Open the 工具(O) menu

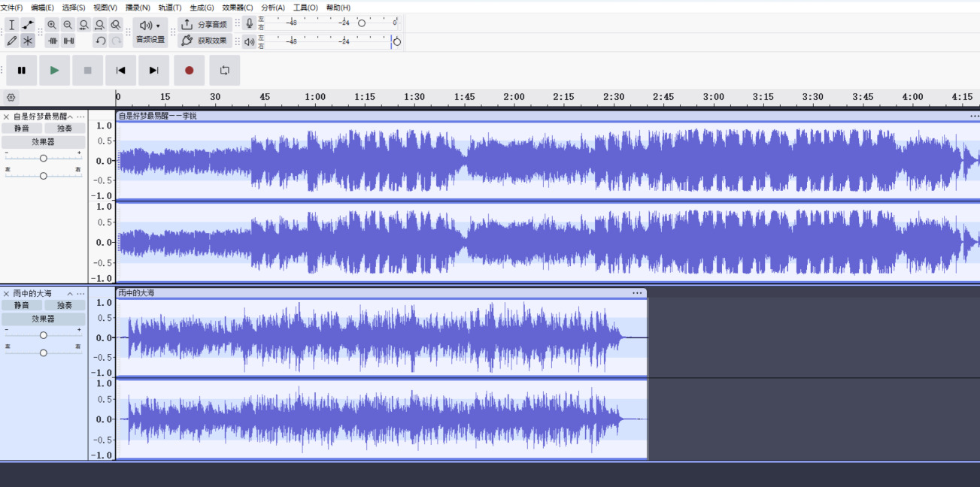pos(305,8)
